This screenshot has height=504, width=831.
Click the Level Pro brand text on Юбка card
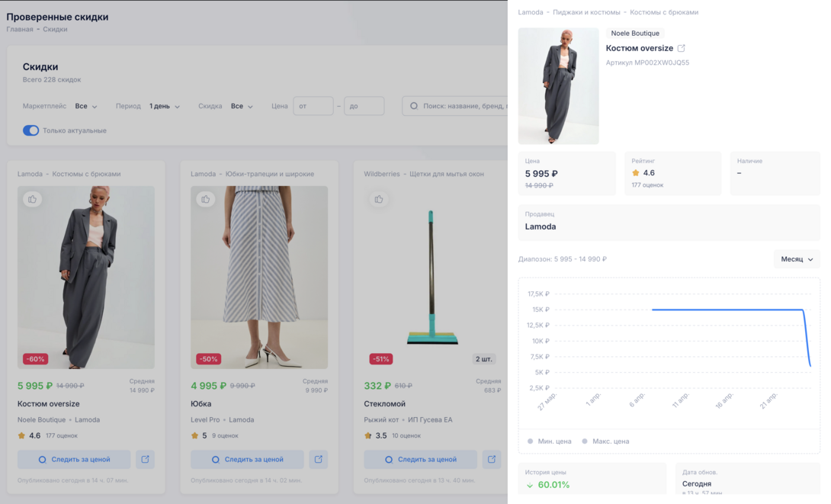[205, 419]
